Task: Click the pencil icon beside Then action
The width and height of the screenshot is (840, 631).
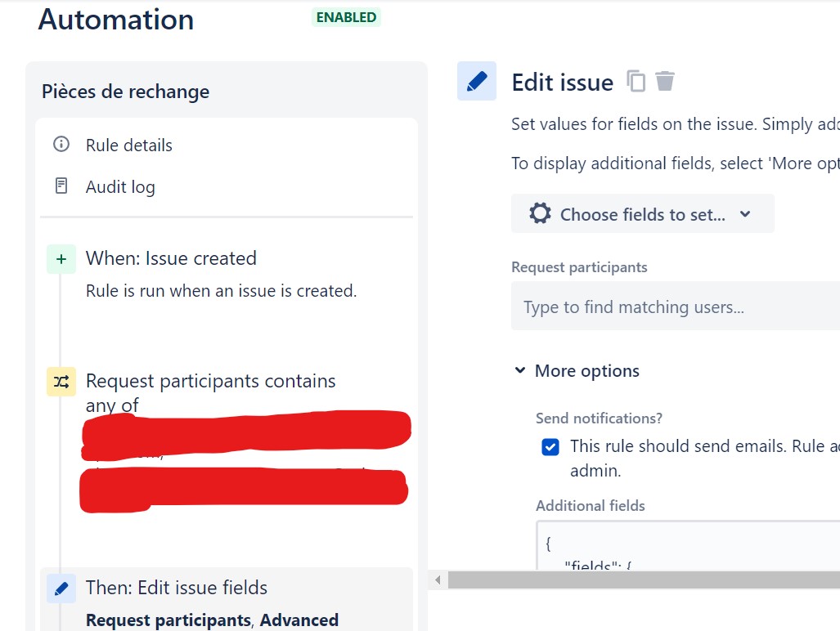Action: (61, 587)
